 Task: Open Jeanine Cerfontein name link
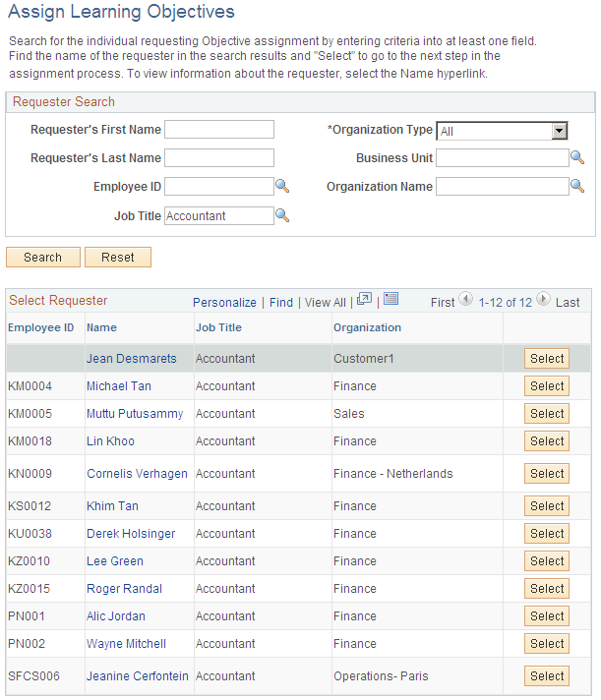[138, 676]
